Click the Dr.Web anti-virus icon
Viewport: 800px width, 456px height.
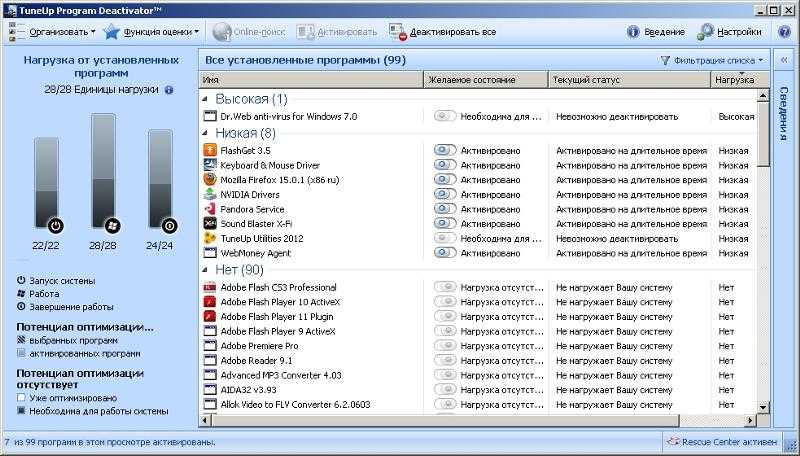click(x=210, y=116)
